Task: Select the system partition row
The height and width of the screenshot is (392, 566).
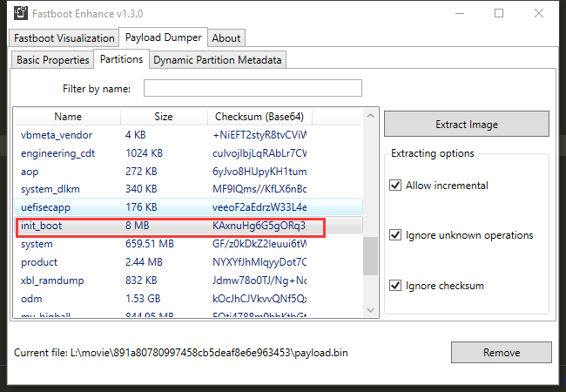Action: pyautogui.click(x=188, y=244)
